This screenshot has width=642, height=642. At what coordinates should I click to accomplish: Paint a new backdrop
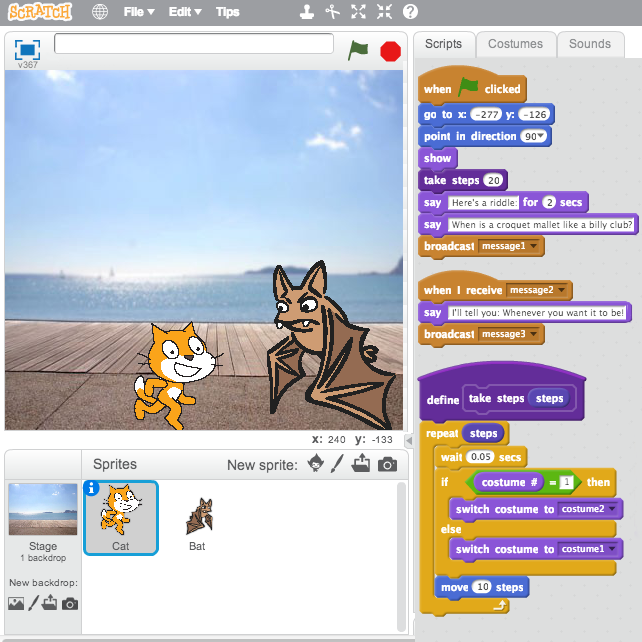point(34,603)
